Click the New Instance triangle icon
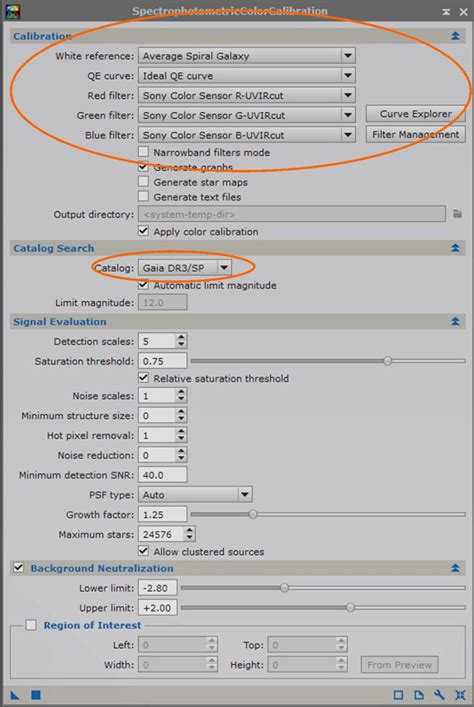 tap(15, 695)
